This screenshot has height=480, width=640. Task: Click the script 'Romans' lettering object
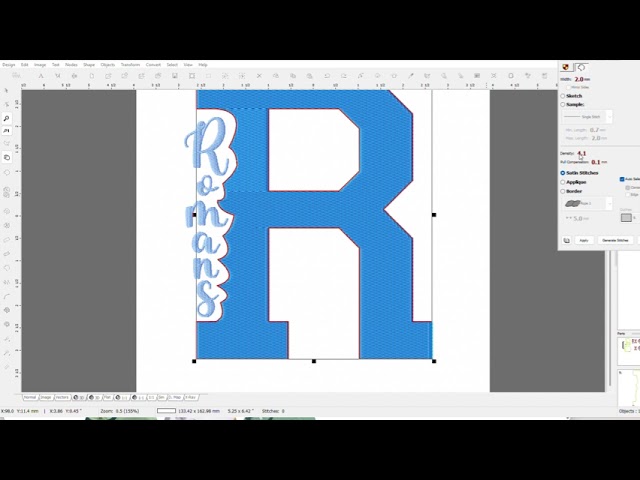coord(209,216)
